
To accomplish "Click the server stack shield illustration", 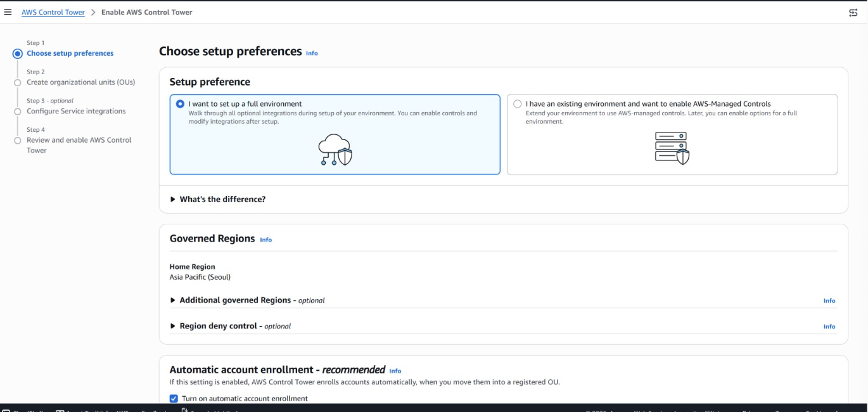I will [672, 148].
